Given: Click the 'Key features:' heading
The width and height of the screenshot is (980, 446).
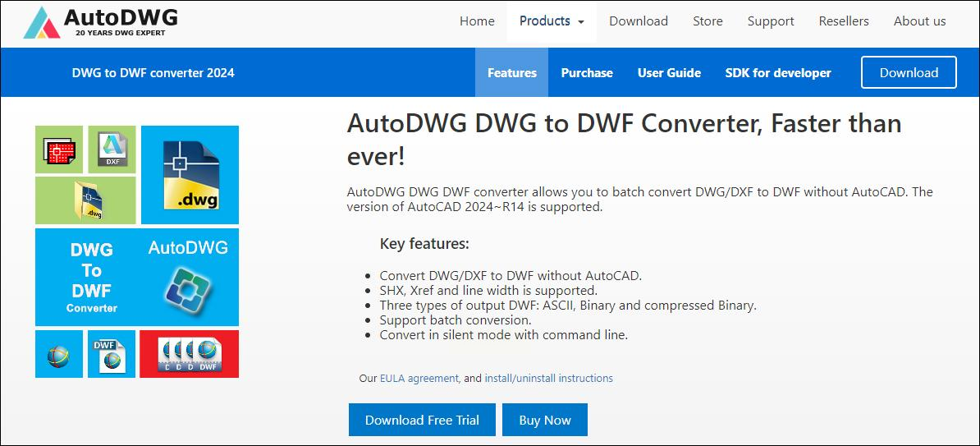Looking at the screenshot, I should coord(424,243).
